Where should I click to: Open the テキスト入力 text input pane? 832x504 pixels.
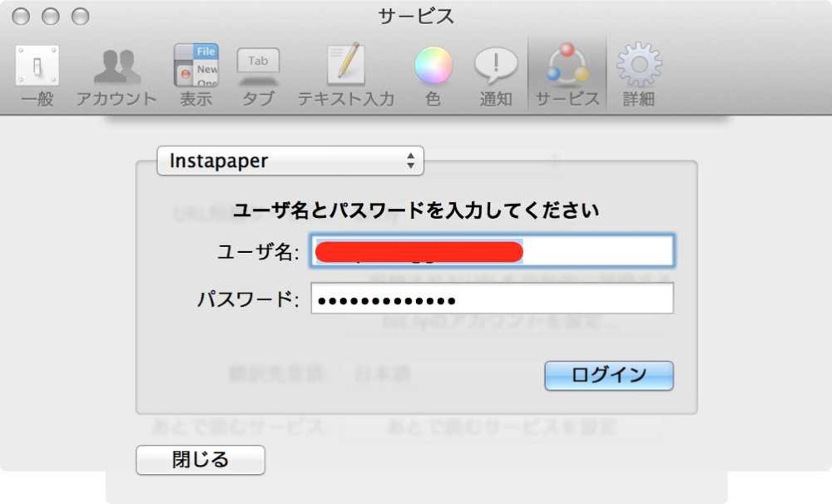click(x=346, y=76)
